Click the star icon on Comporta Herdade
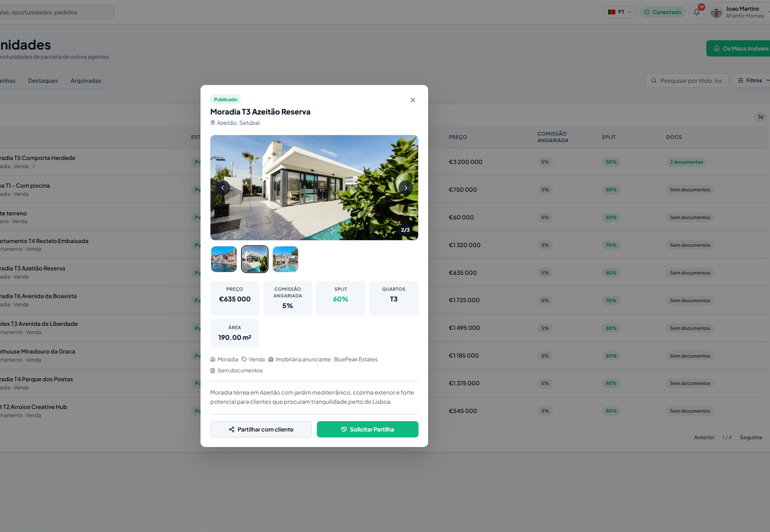 point(33,166)
